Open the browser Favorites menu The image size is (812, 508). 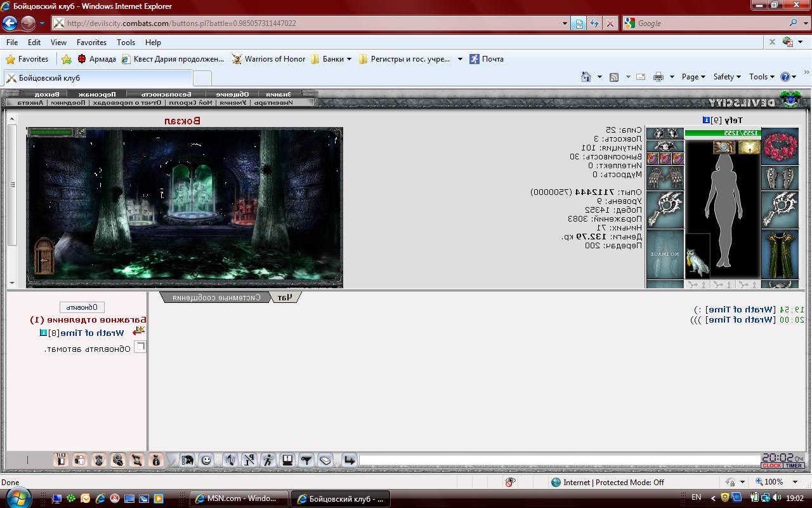(x=91, y=43)
